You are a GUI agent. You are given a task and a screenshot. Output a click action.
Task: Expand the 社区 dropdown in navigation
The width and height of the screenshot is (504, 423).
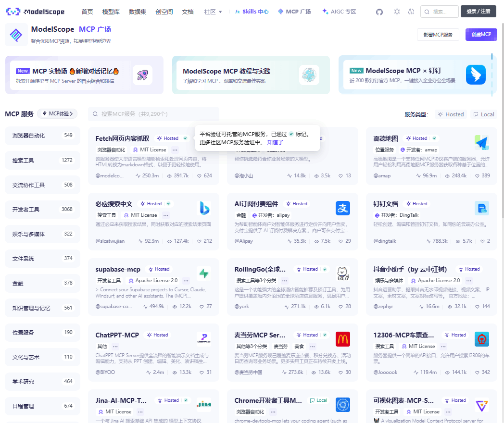(x=213, y=12)
